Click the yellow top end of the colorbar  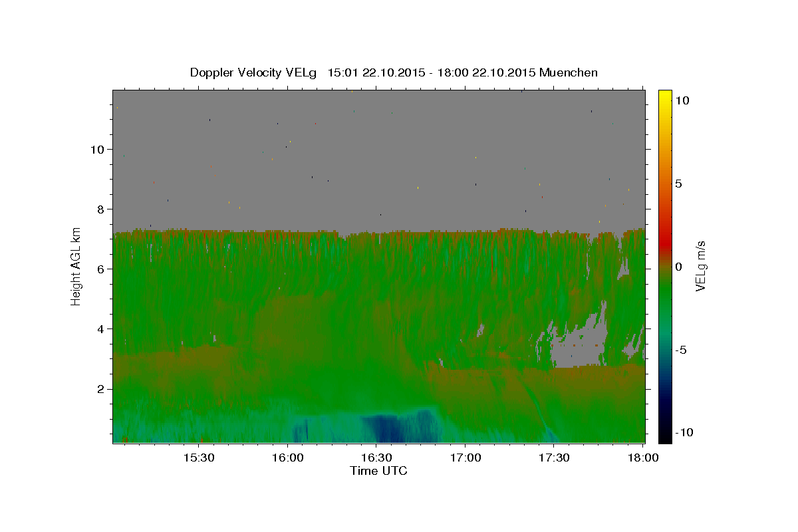(x=665, y=94)
